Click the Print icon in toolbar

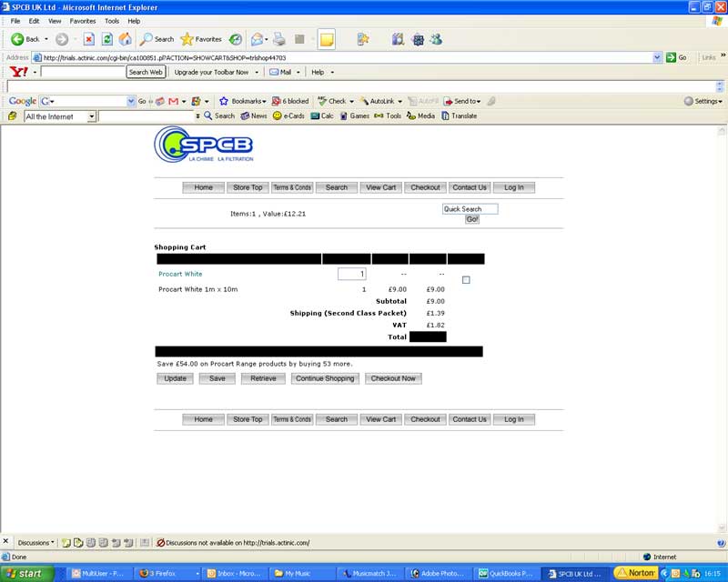[x=279, y=39]
